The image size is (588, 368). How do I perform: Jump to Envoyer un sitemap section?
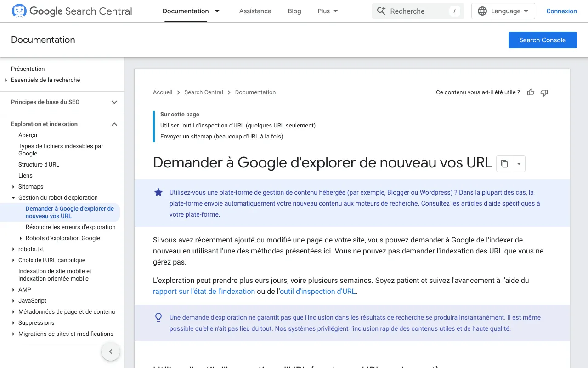click(x=221, y=137)
